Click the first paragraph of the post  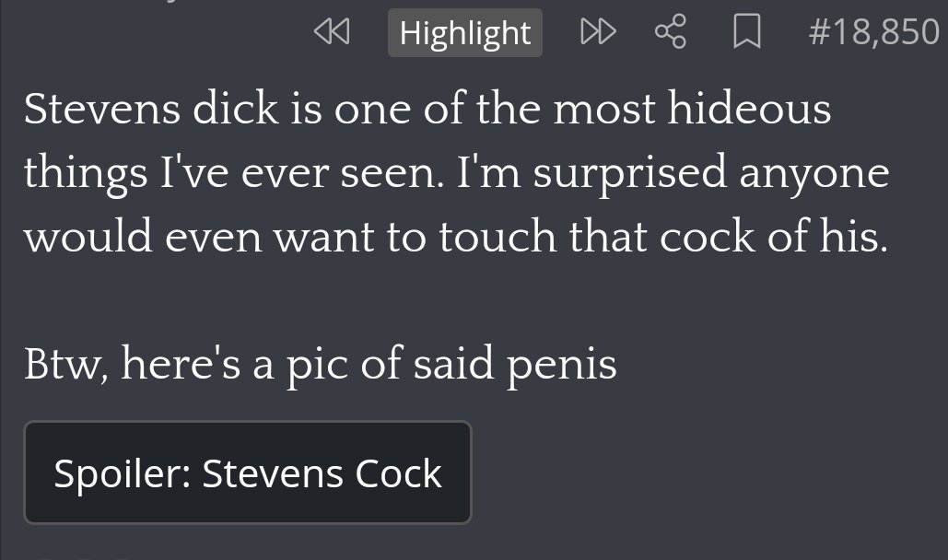pyautogui.click(x=456, y=172)
